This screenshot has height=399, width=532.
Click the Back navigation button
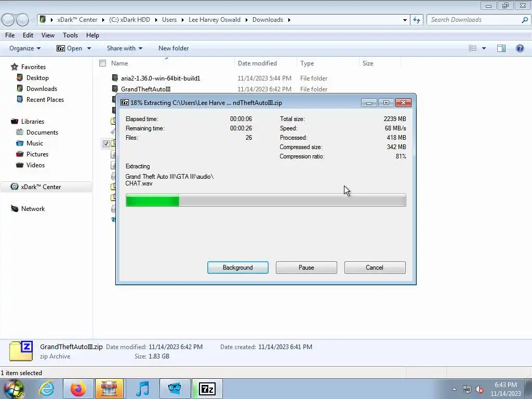[x=8, y=20]
